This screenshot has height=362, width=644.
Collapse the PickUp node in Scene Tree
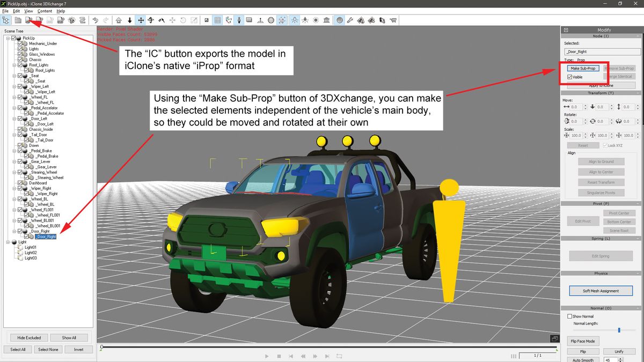click(x=8, y=38)
